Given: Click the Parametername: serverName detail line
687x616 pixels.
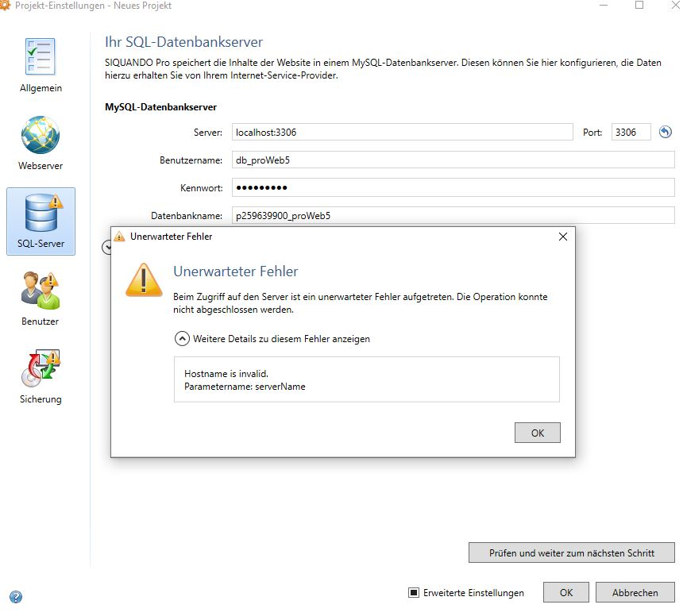Looking at the screenshot, I should 245,386.
